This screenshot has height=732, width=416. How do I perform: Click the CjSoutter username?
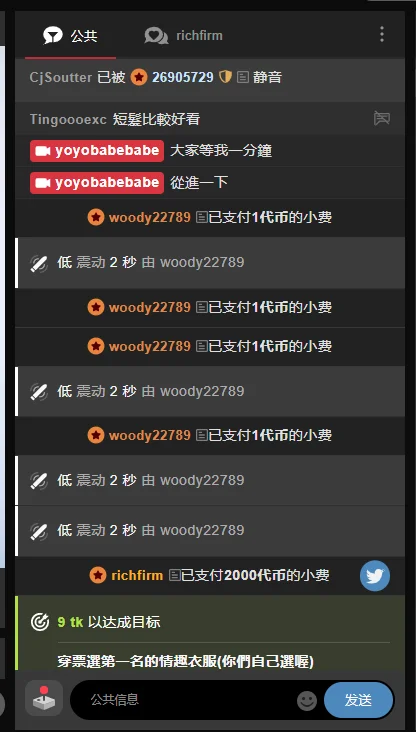[x=61, y=77]
